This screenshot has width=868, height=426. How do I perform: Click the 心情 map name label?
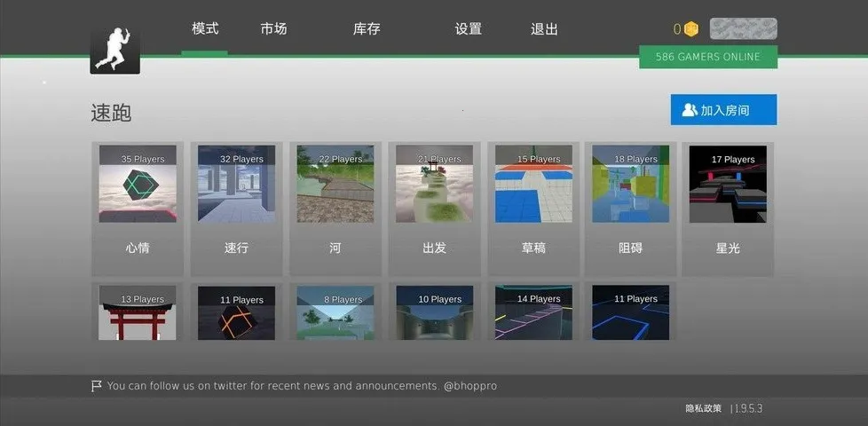point(138,248)
